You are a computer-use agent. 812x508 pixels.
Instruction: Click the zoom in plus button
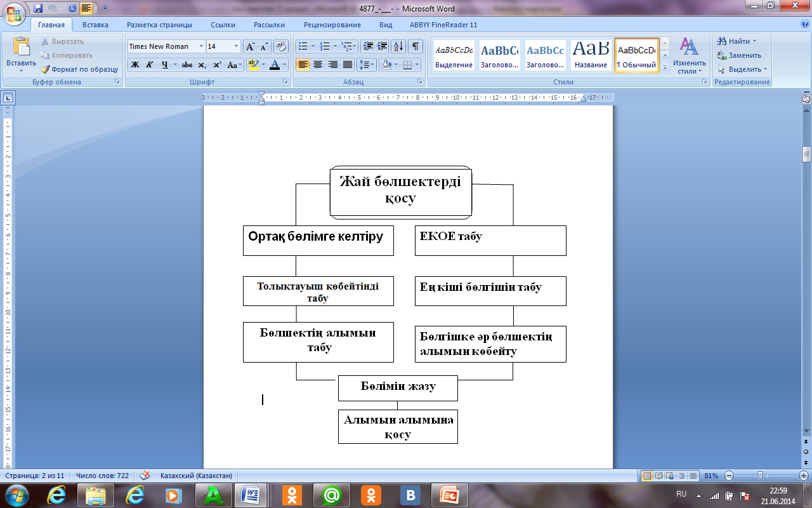coord(804,476)
